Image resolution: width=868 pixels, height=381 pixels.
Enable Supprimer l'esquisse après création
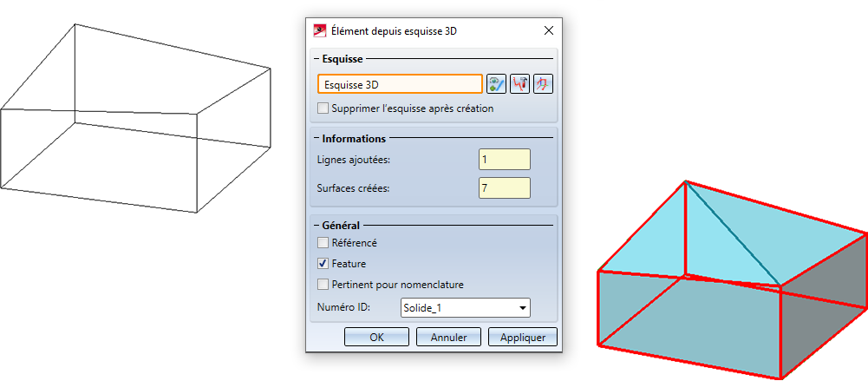pyautogui.click(x=323, y=108)
